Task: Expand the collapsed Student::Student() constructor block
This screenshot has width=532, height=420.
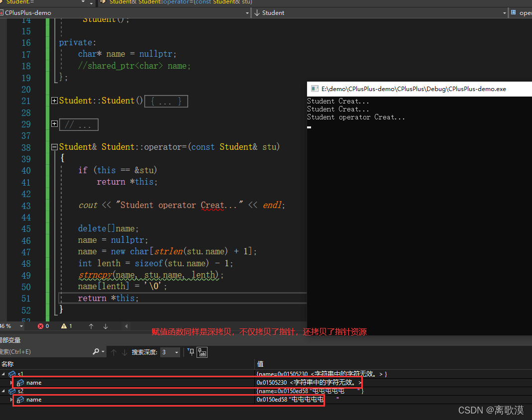Action: [54, 101]
